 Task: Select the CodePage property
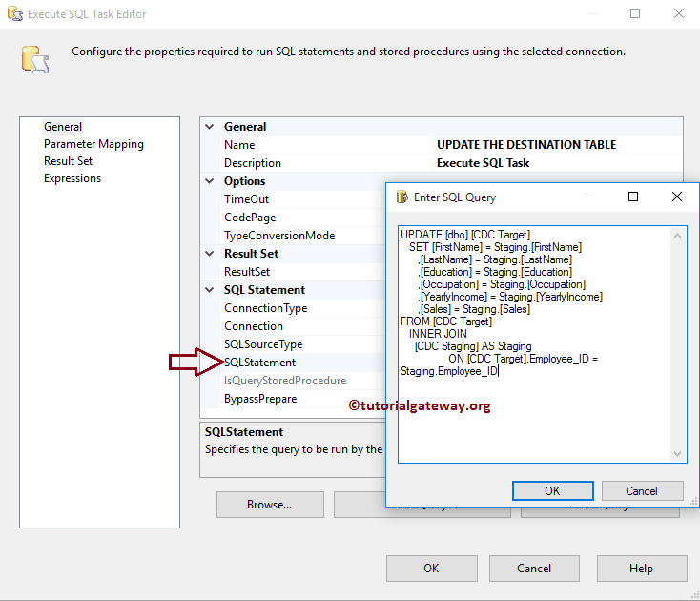[x=303, y=218]
